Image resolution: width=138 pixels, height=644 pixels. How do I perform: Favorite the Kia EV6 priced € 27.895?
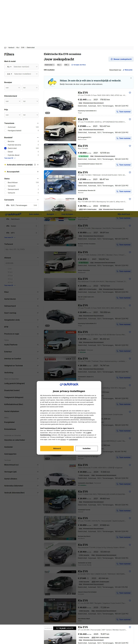click(x=130, y=119)
